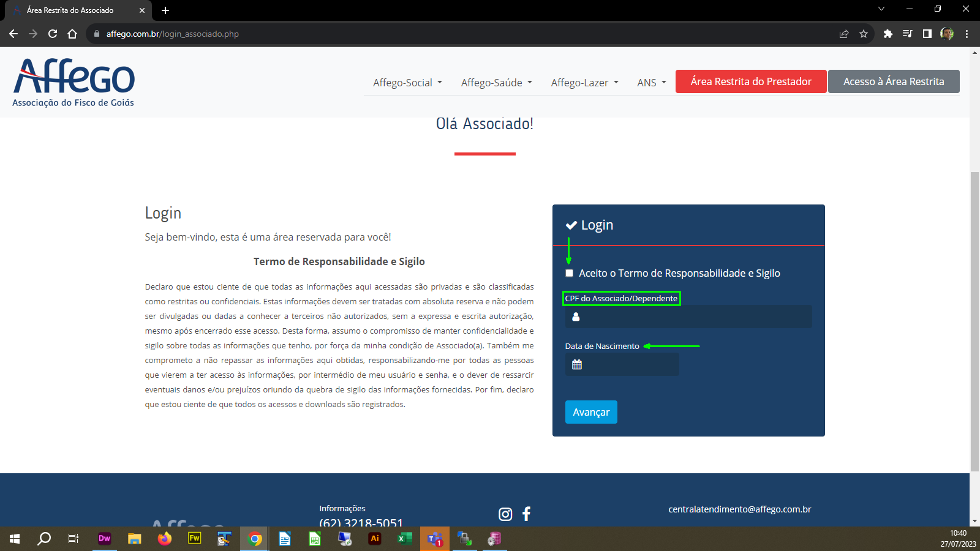The width and height of the screenshot is (980, 551).
Task: Expand the Affego-Social dropdown menu
Action: (x=407, y=82)
